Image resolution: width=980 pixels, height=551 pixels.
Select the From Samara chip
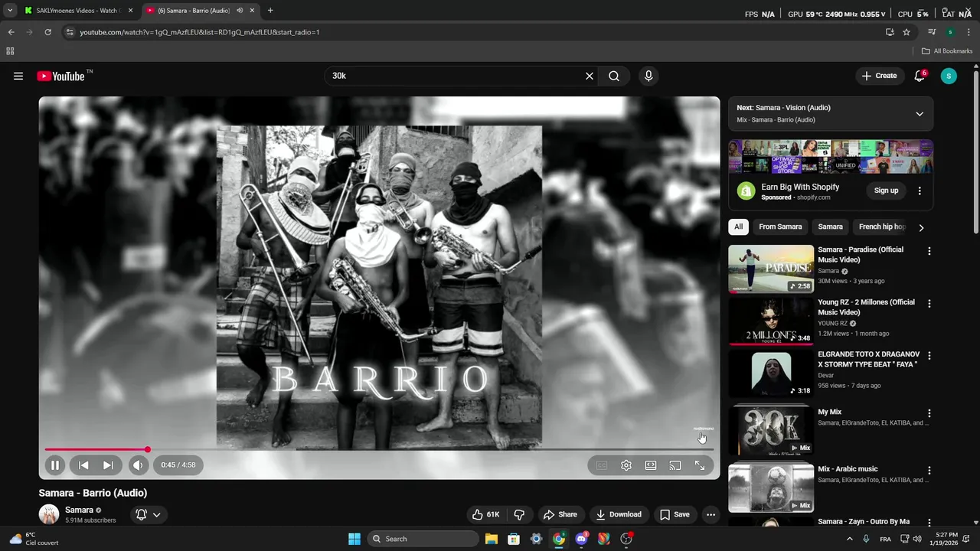pos(780,227)
